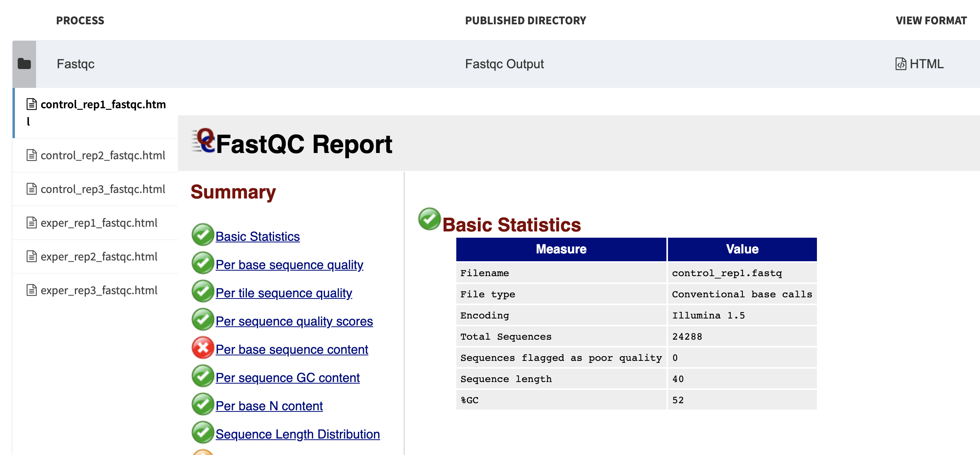Open the Per base sequence quality link
Image resolution: width=980 pixels, height=455 pixels.
coord(289,265)
